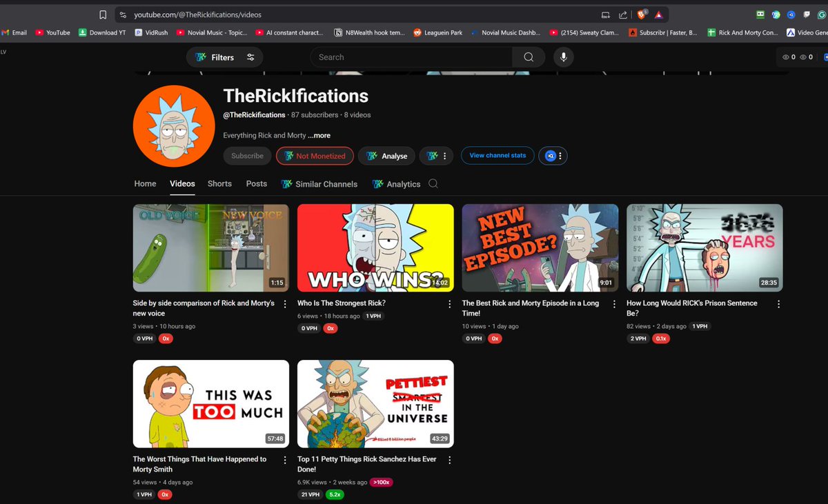Open the 'YEARS' prison sentence video thumbnail
828x504 pixels.
pos(704,248)
